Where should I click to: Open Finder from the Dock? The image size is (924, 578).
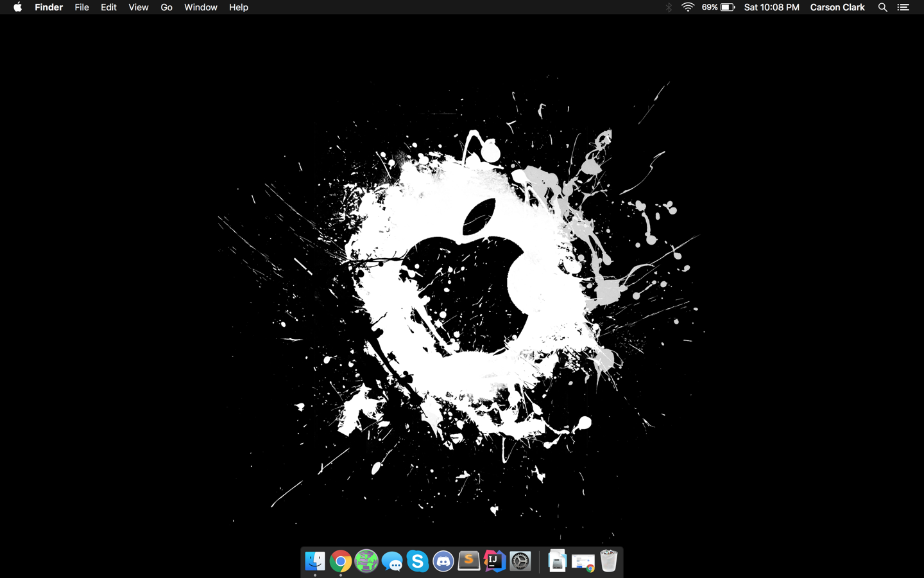coord(315,561)
